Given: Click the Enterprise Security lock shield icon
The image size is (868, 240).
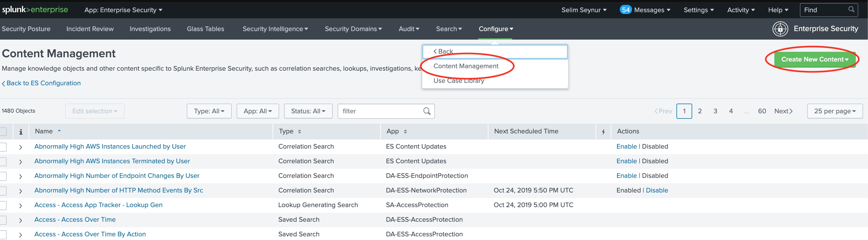Looking at the screenshot, I should point(780,29).
